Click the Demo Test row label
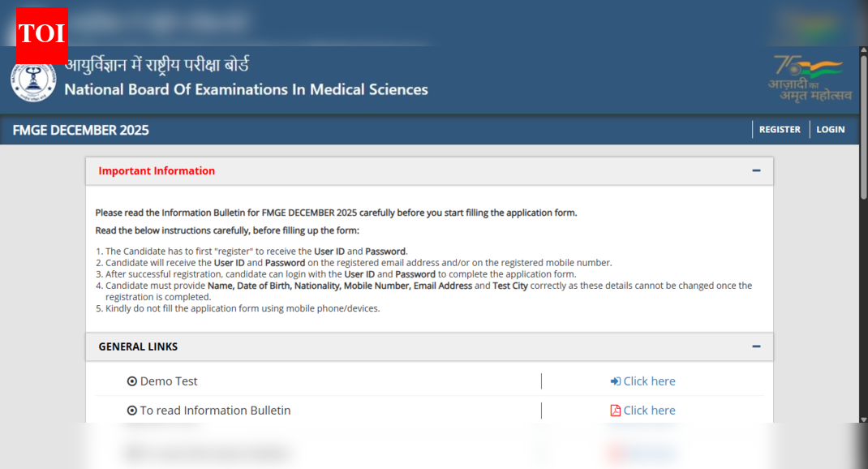The width and height of the screenshot is (868, 469). pos(170,381)
